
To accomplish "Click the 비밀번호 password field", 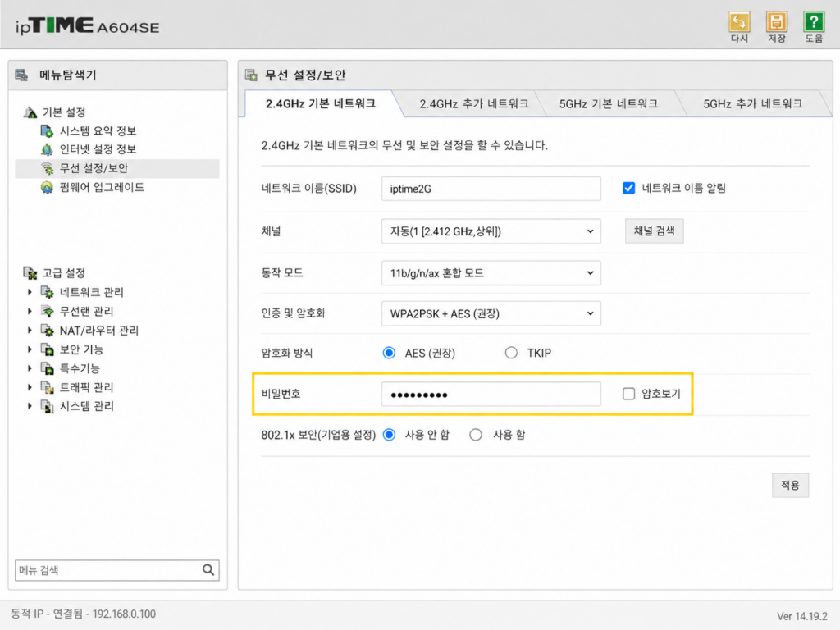I will click(491, 395).
